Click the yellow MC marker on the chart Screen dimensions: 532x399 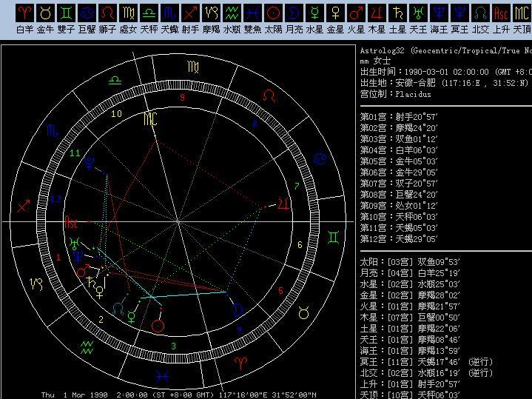(150, 119)
